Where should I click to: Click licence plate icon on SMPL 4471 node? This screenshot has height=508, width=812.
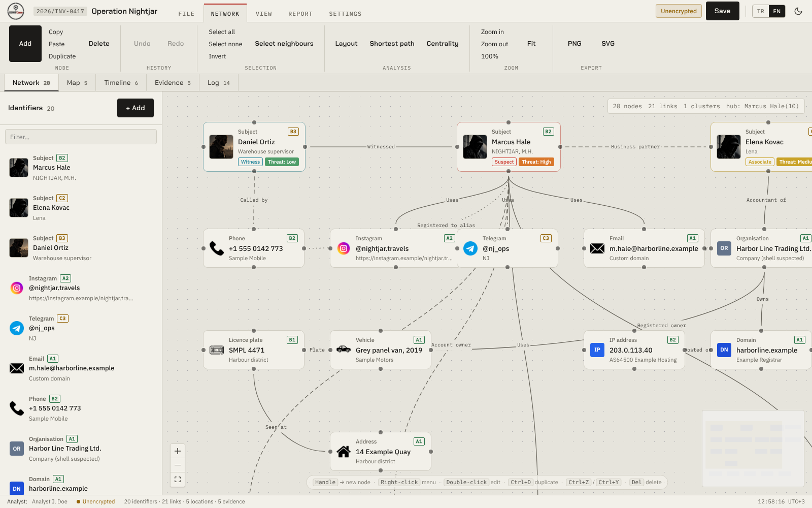(x=217, y=350)
